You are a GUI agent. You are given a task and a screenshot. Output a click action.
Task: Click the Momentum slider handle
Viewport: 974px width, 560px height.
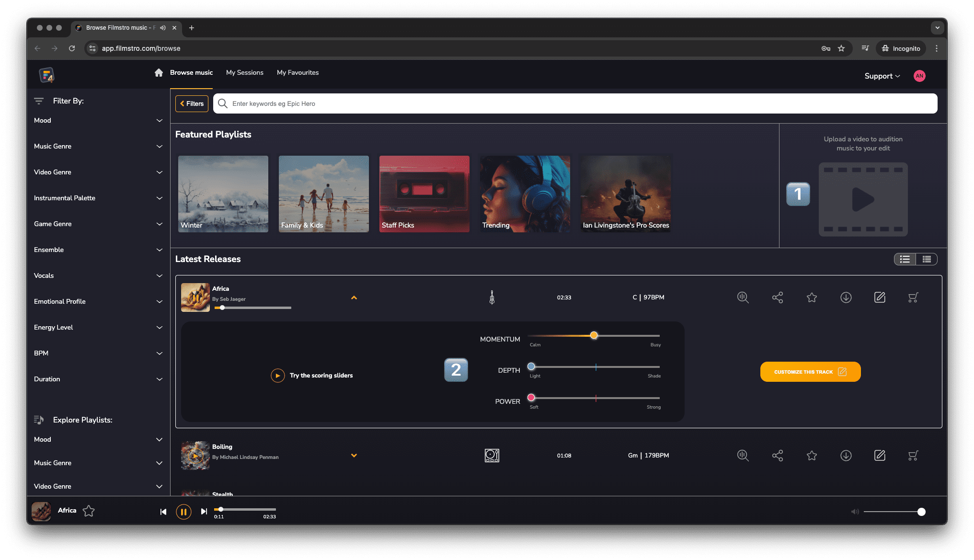(x=594, y=335)
